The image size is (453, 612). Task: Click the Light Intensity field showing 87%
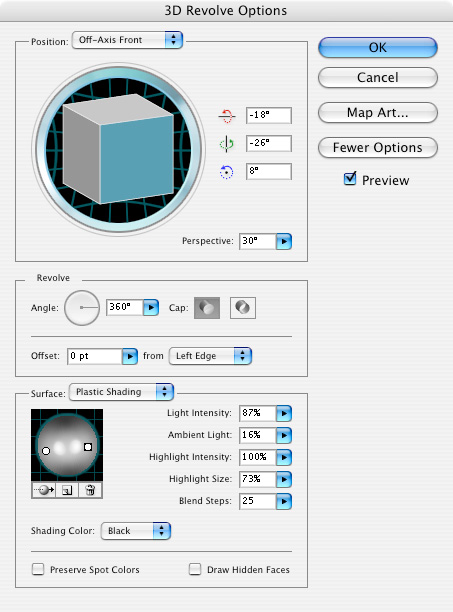click(258, 413)
